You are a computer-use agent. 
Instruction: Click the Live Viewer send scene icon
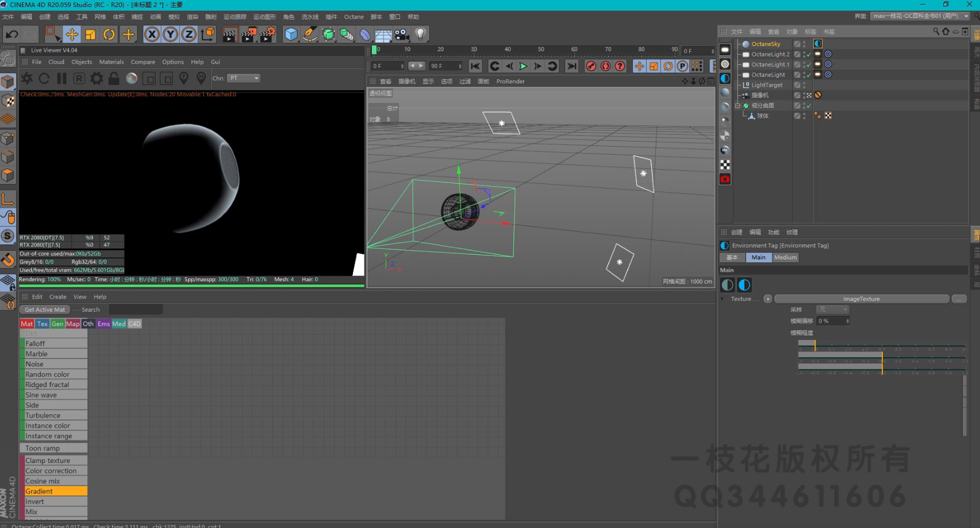tap(27, 78)
